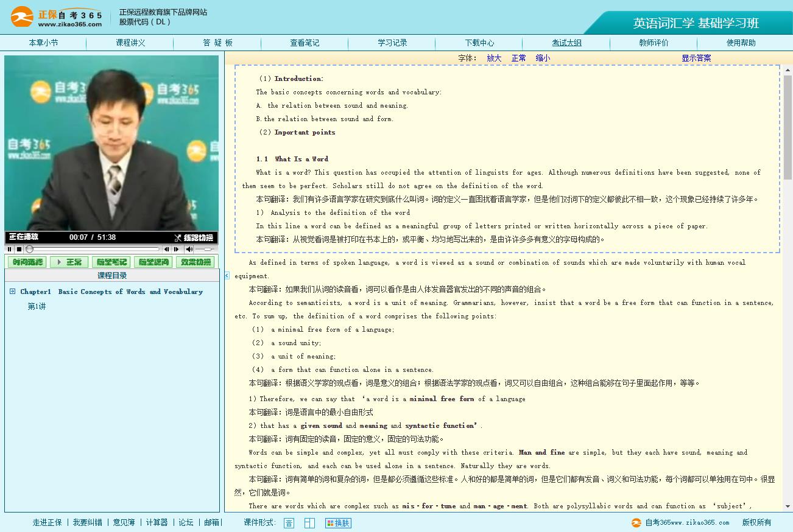
Task: Stop the video playback
Action: click(19, 249)
